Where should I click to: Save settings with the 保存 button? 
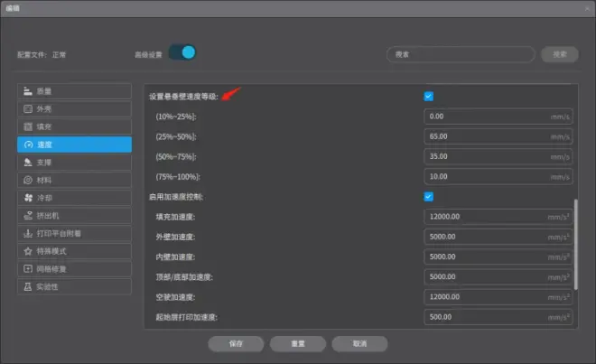(x=236, y=344)
